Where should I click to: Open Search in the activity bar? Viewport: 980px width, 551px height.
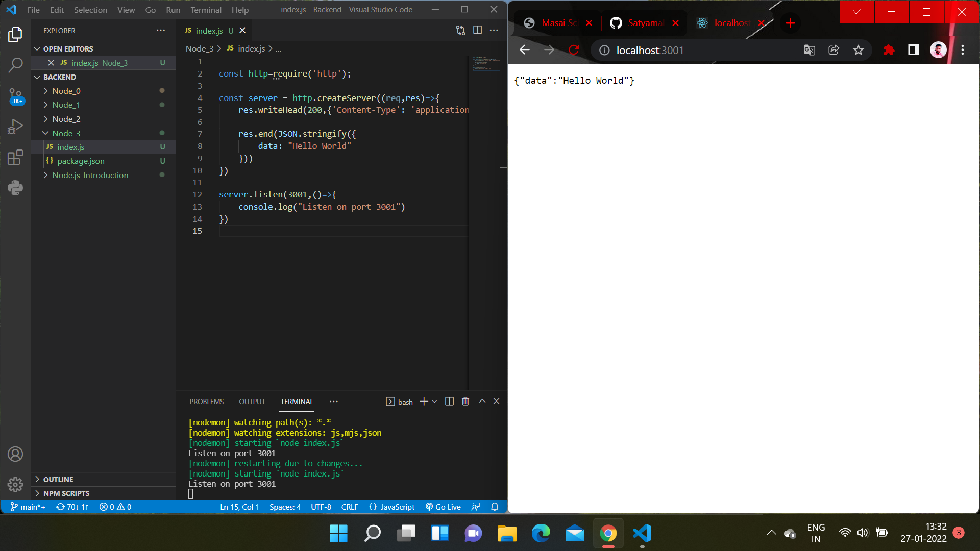(x=16, y=65)
